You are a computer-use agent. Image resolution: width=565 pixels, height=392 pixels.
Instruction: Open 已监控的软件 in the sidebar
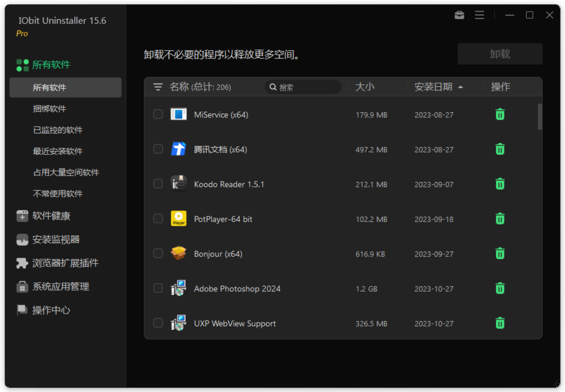coord(58,130)
